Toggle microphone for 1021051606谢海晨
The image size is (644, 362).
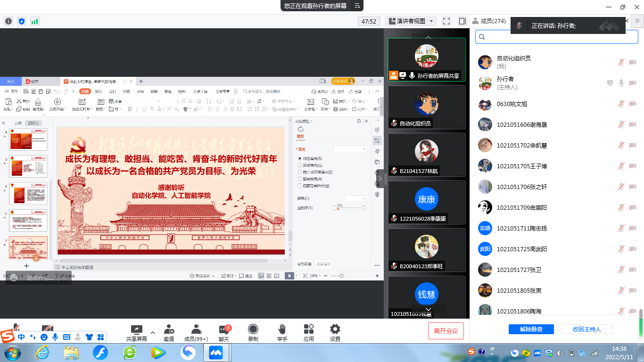click(621, 125)
